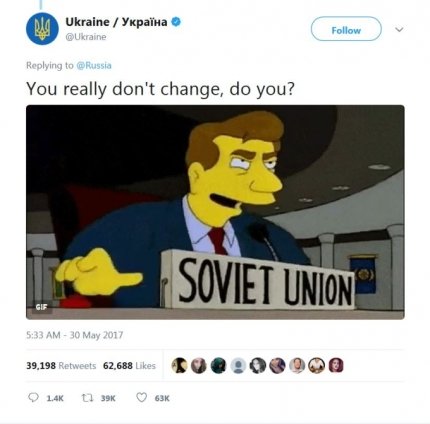Image resolution: width=430 pixels, height=424 pixels.
Task: View the 62,688 Likes list
Action: [129, 366]
